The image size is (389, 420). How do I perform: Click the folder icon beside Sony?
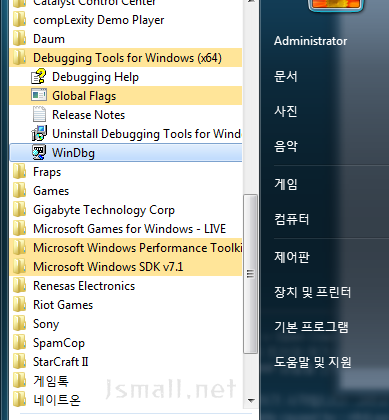19,324
